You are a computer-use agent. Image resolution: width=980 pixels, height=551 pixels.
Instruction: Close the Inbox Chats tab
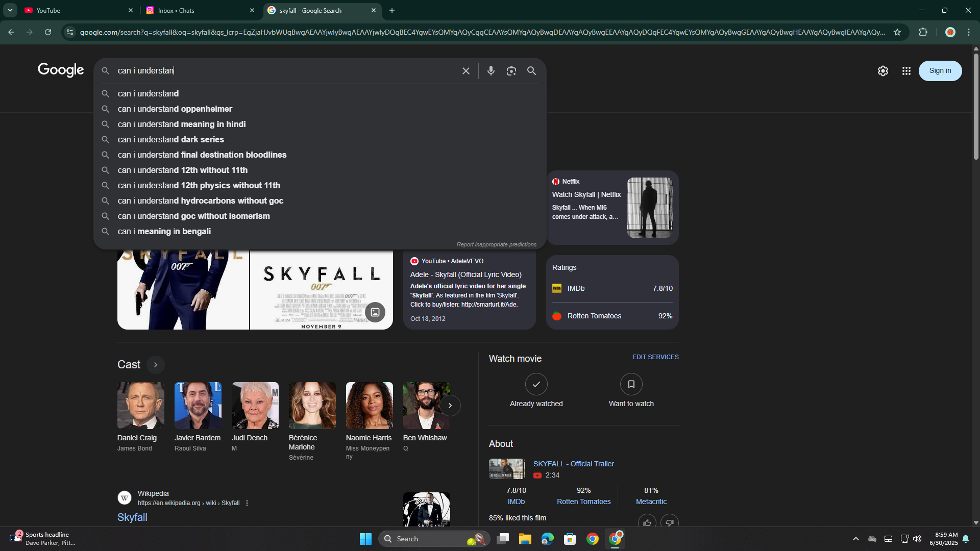252,10
